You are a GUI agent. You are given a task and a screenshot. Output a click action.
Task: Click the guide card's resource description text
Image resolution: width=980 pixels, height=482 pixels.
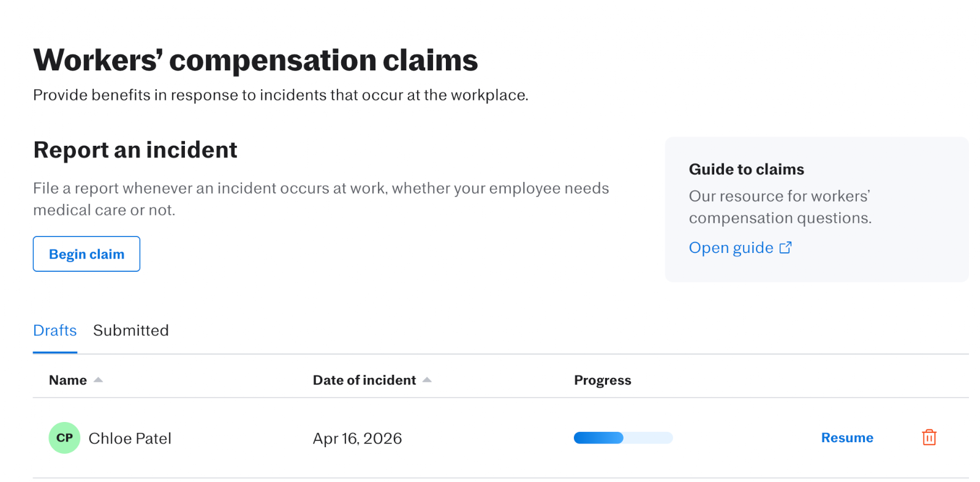[780, 207]
